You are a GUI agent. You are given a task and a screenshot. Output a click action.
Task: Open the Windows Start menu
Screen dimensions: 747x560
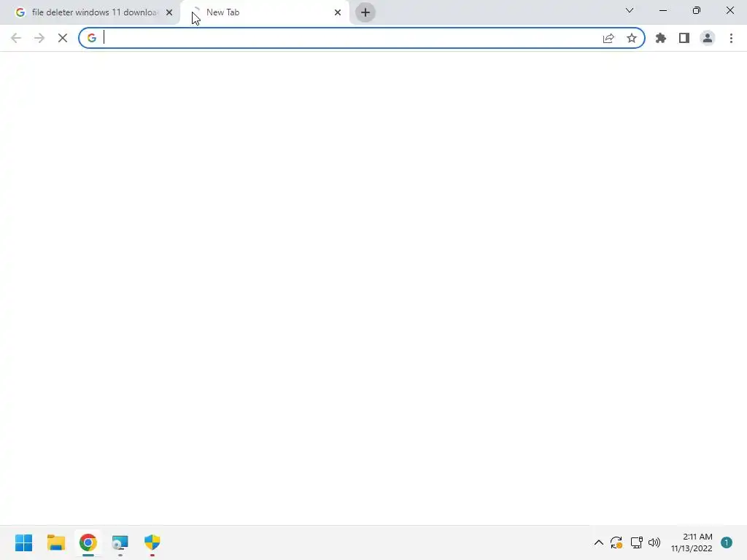click(x=24, y=542)
